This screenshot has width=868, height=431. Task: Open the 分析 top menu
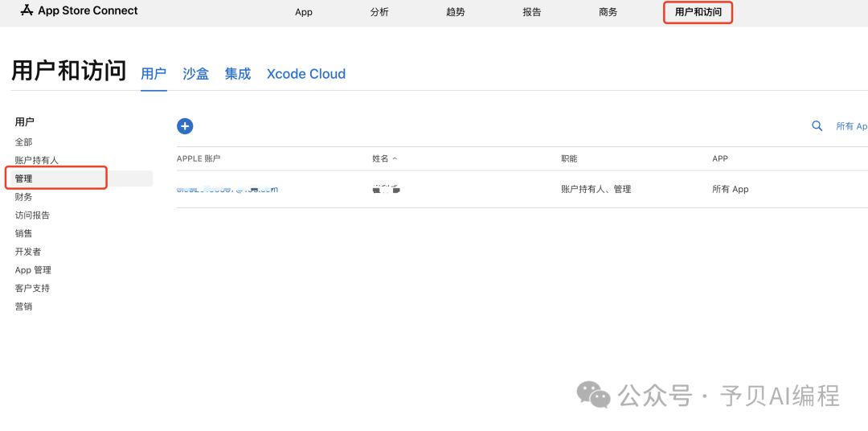pyautogui.click(x=379, y=13)
